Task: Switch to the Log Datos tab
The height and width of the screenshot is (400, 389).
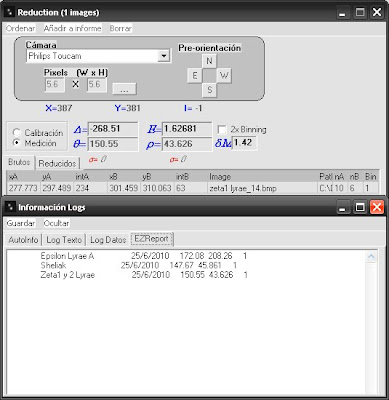Action: 108,240
